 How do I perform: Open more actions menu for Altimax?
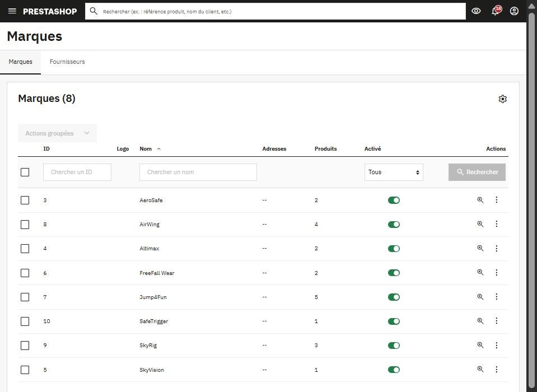tap(497, 248)
